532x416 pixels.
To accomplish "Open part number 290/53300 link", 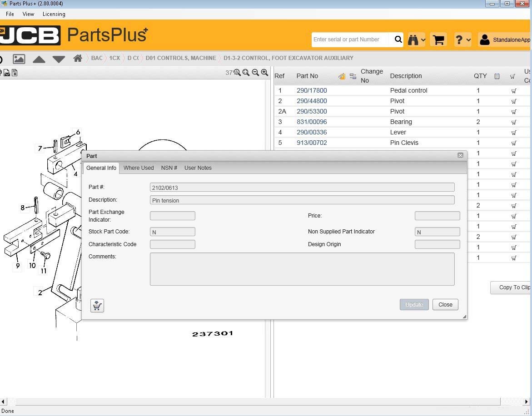I will [x=312, y=112].
